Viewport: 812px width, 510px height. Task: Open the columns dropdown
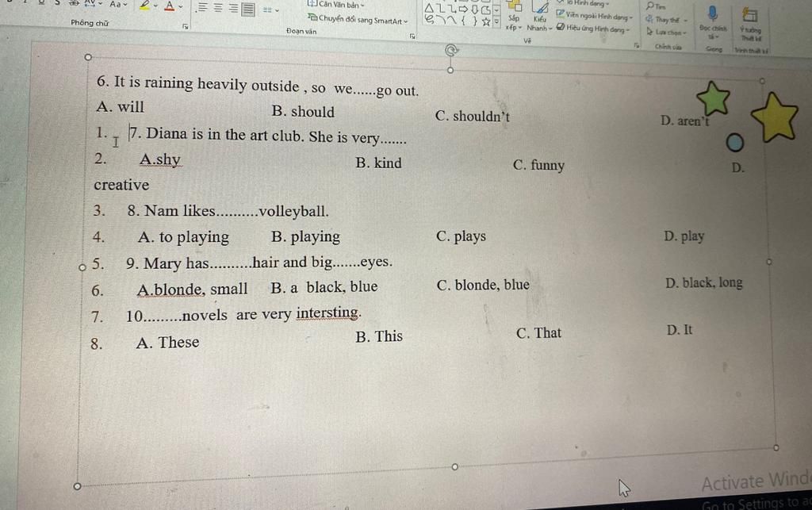pos(270,10)
